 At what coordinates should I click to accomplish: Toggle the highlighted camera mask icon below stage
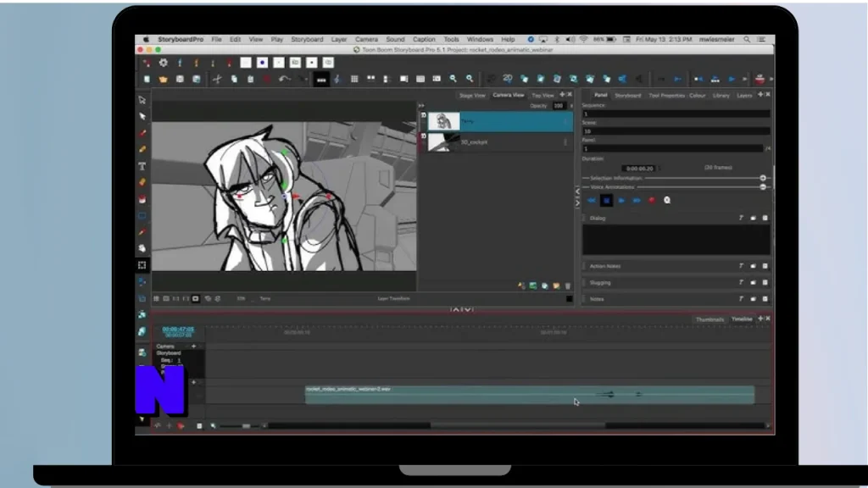click(196, 299)
